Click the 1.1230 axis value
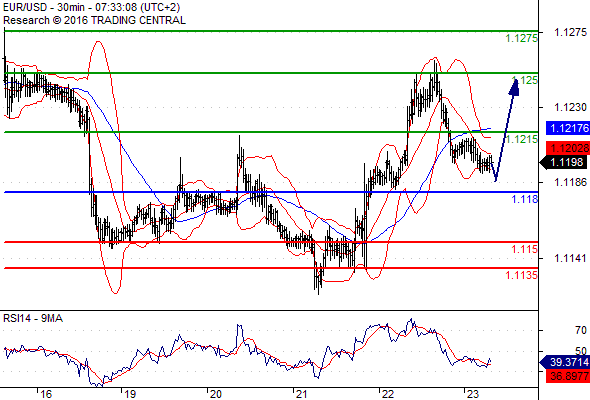The image size is (590, 400). [570, 108]
